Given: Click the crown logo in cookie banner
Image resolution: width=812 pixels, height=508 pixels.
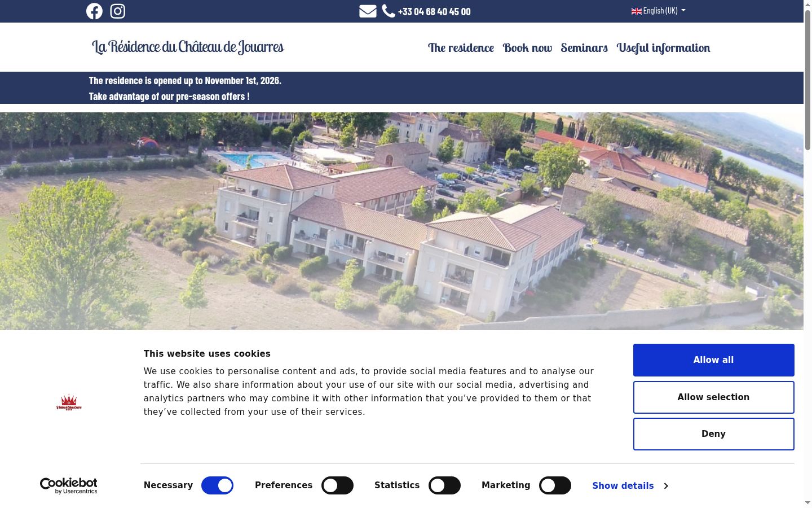Looking at the screenshot, I should (69, 402).
